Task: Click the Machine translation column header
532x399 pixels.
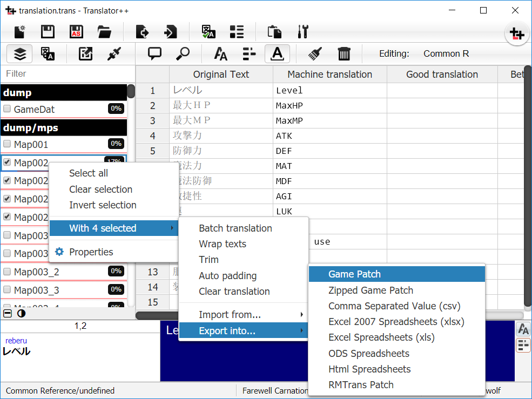Action: pyautogui.click(x=330, y=75)
